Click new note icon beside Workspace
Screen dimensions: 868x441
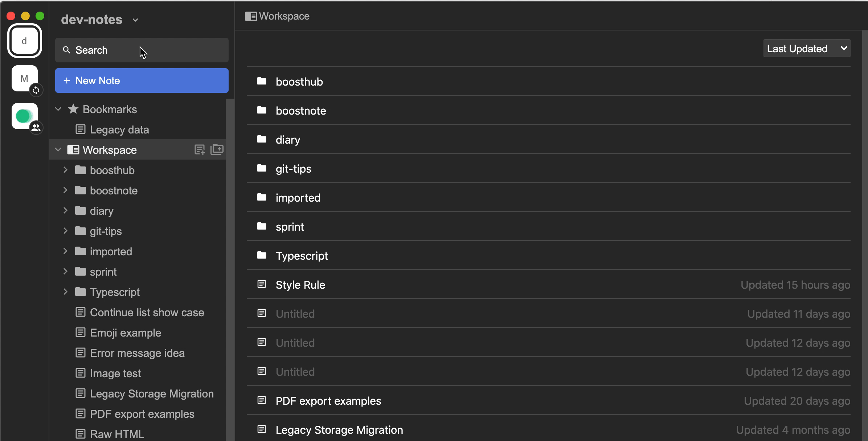[x=200, y=150]
